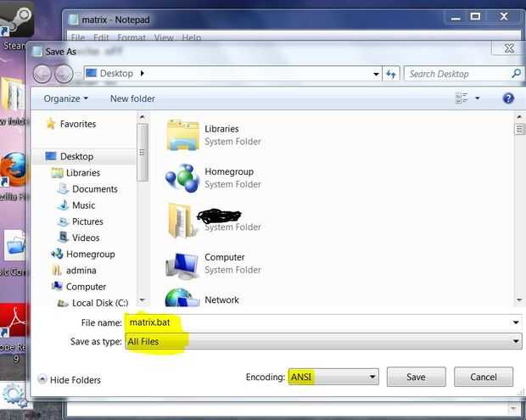This screenshot has height=420, width=526.
Task: Select Homegroup in the navigation tree
Action: [91, 255]
